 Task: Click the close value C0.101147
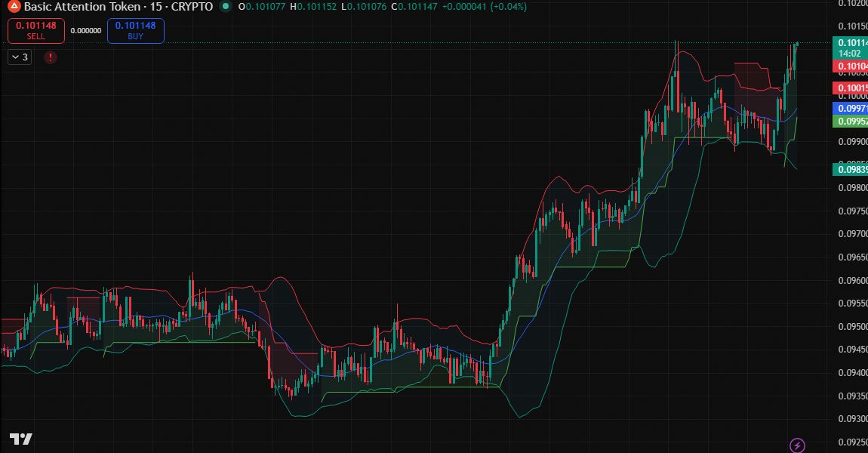coord(414,7)
